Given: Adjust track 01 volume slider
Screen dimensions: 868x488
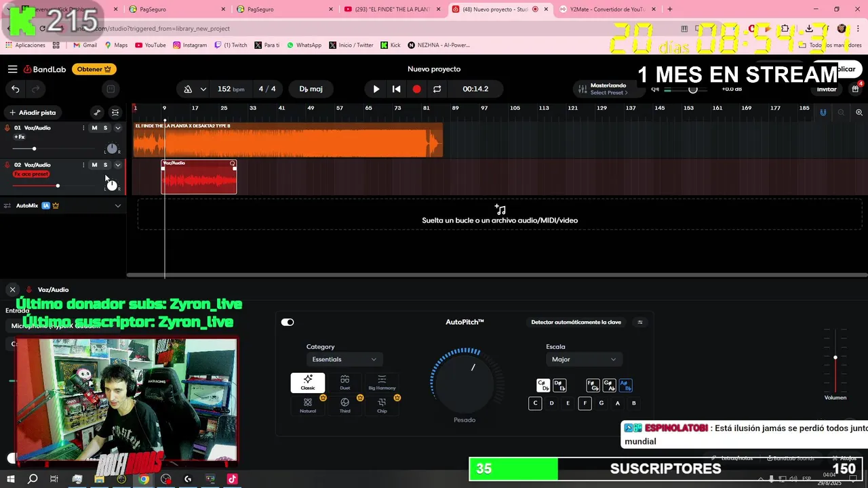Looking at the screenshot, I should (34, 148).
